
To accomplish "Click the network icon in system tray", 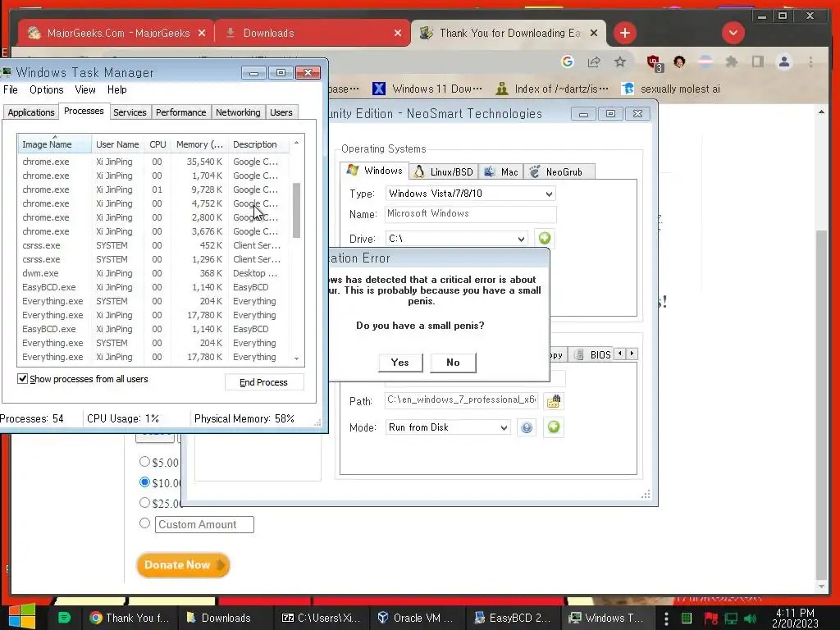I will (731, 619).
